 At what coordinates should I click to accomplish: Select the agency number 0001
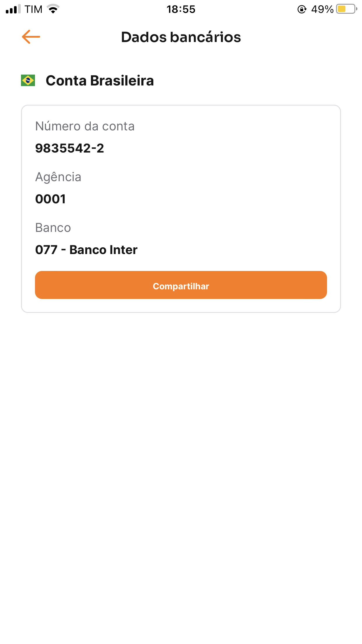coord(50,199)
